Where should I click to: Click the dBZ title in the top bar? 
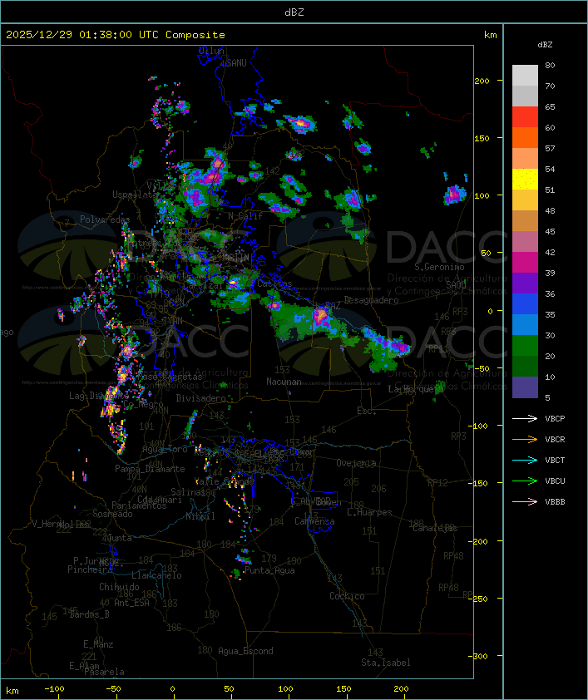294,12
